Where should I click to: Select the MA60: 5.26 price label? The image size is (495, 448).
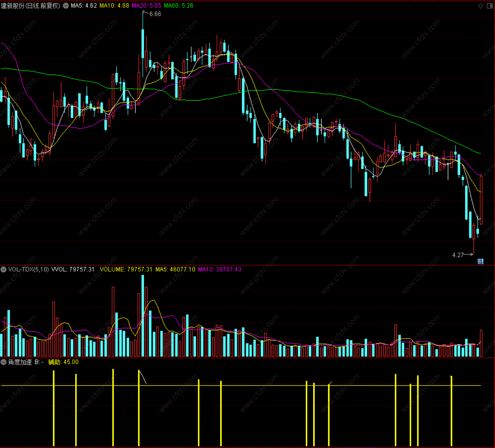click(178, 6)
